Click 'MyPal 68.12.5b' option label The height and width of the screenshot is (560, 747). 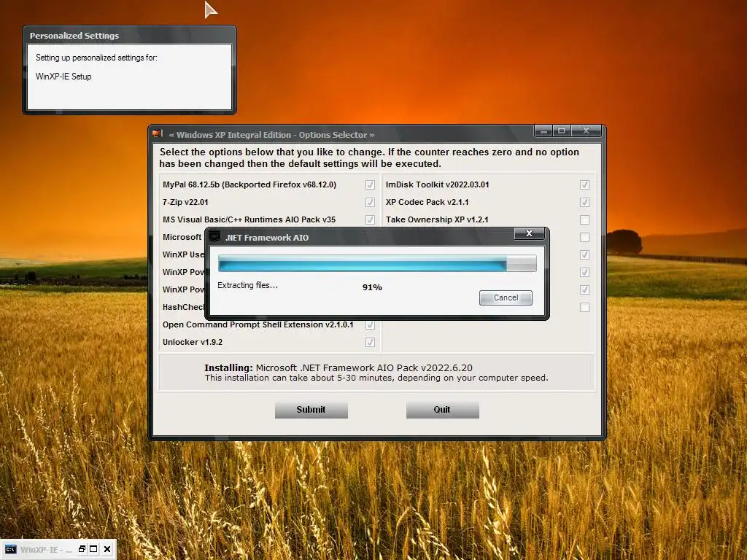(249, 184)
